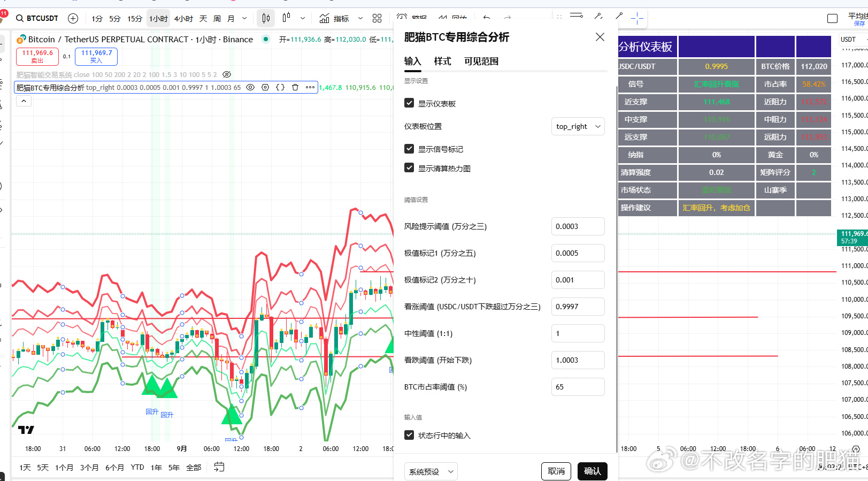Toggle 显示信号标记 checkbox
Screen dimensions: 868x481
[x=409, y=148]
